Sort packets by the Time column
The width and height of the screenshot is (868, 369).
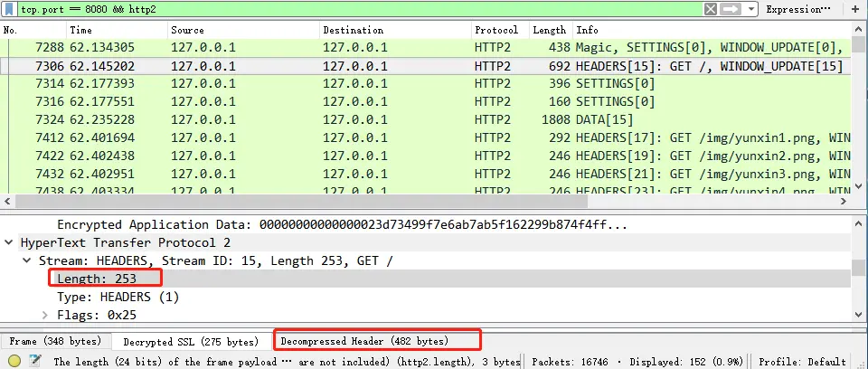click(117, 31)
